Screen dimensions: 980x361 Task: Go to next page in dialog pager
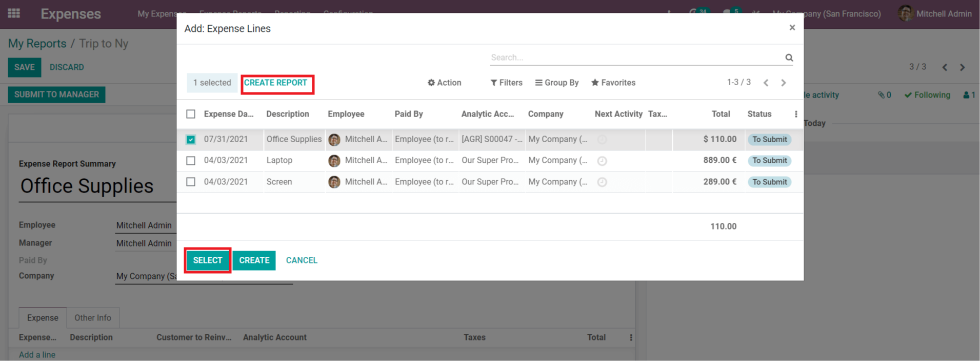coord(784,83)
